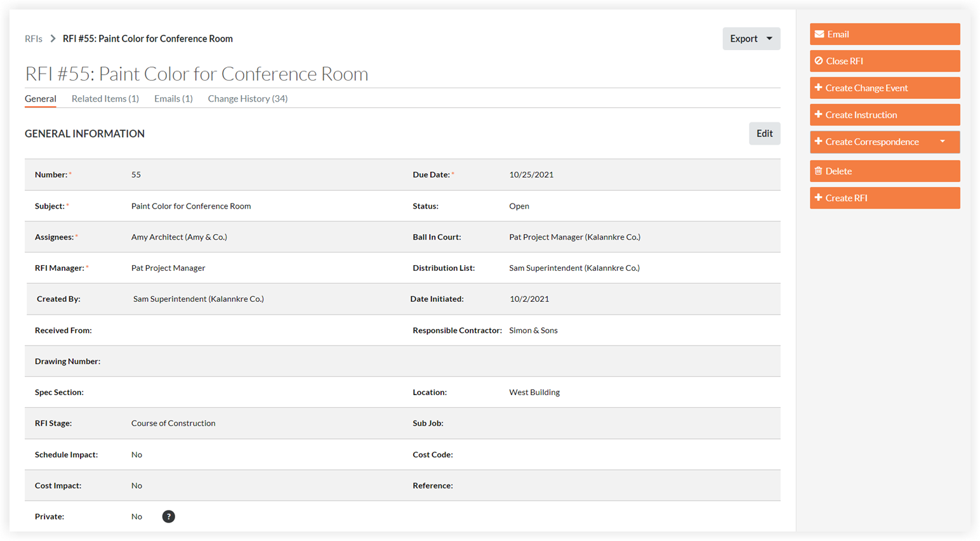Screen dimensions: 980x541
Task: Open the help tooltip icon next to Private
Action: pos(168,516)
